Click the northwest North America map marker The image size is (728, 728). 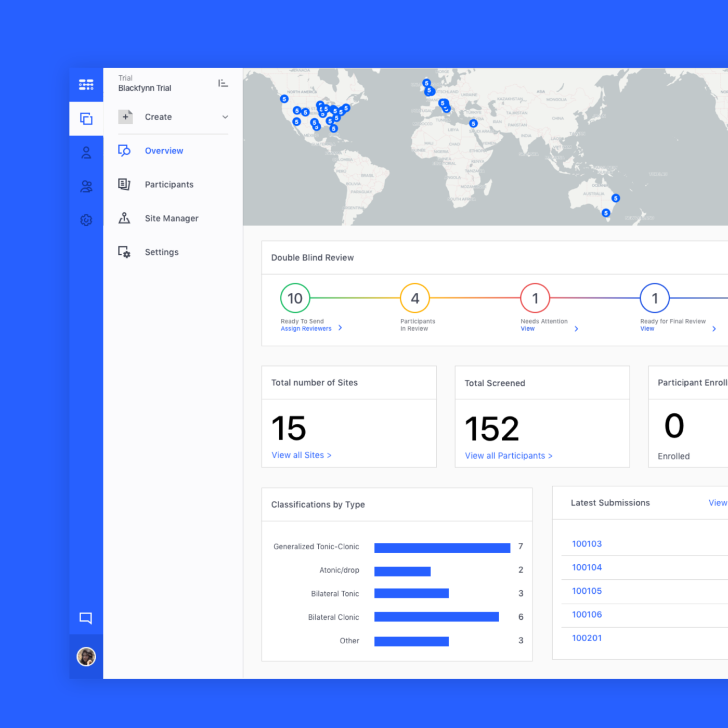[284, 99]
